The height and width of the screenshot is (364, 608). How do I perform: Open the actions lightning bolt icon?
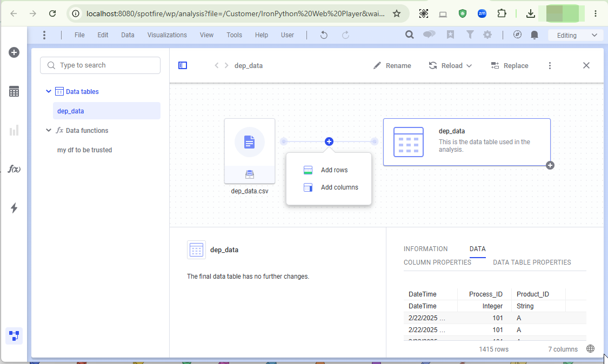(14, 208)
